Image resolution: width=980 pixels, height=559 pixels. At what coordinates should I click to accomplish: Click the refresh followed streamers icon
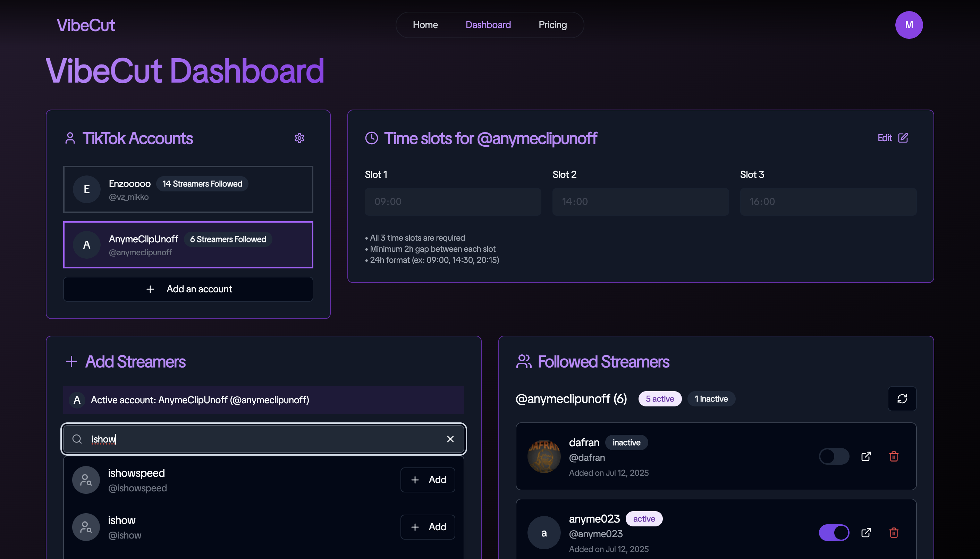pyautogui.click(x=902, y=399)
